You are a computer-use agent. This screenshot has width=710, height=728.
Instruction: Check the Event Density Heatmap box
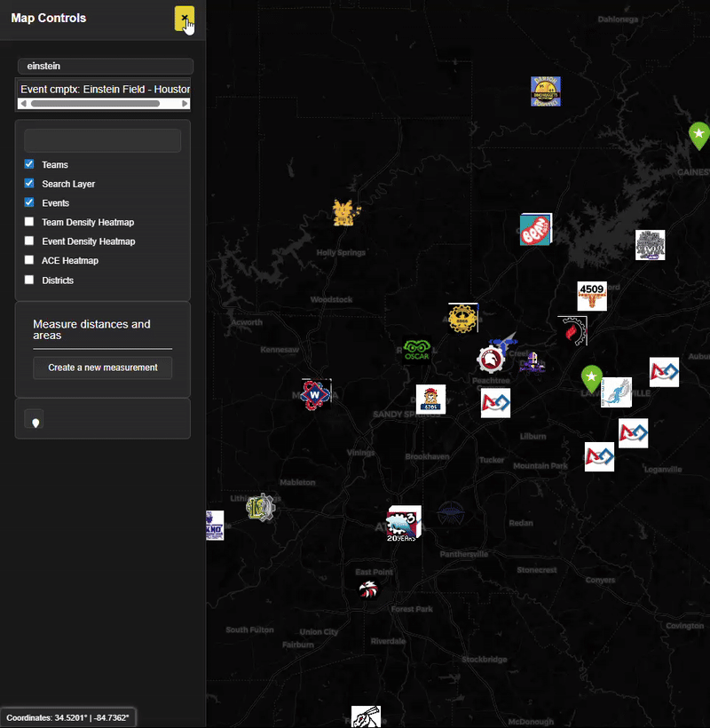29,241
